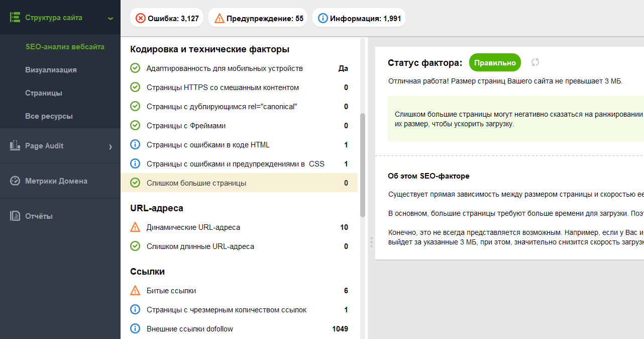
Task: Click the value 6 for Битые ссылки
Action: [x=346, y=291]
